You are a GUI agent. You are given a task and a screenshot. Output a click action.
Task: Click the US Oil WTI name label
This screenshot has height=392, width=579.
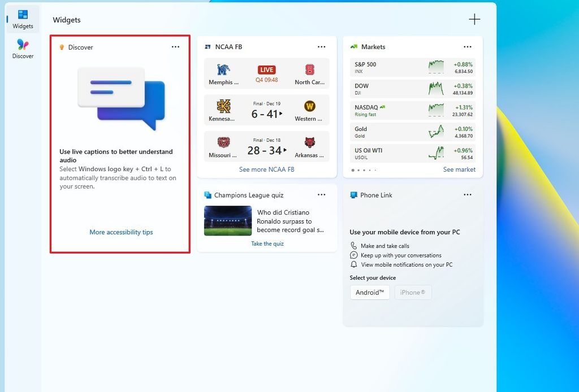pyautogui.click(x=369, y=150)
